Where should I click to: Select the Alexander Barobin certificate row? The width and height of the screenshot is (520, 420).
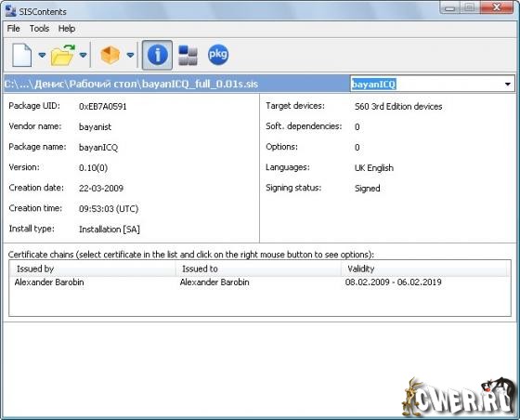pyautogui.click(x=260, y=282)
